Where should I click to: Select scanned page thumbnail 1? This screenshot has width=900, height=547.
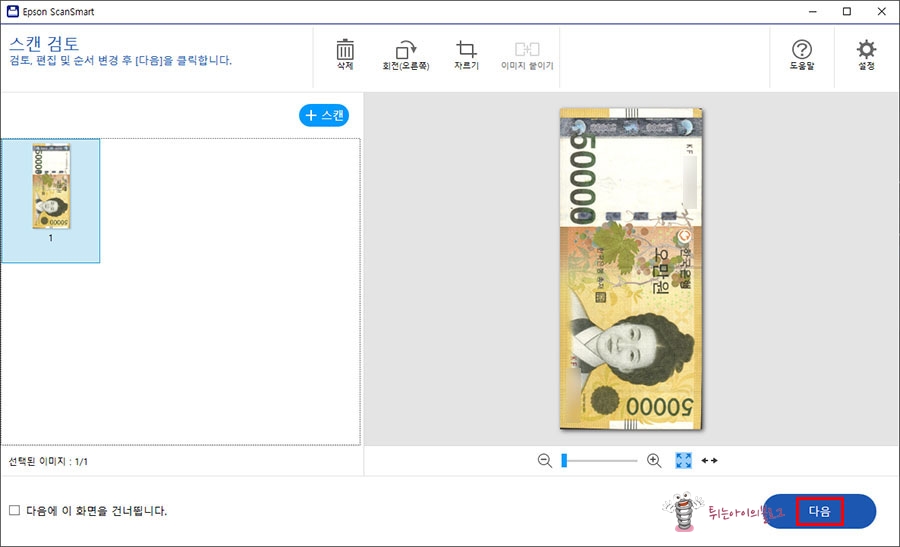[x=51, y=200]
